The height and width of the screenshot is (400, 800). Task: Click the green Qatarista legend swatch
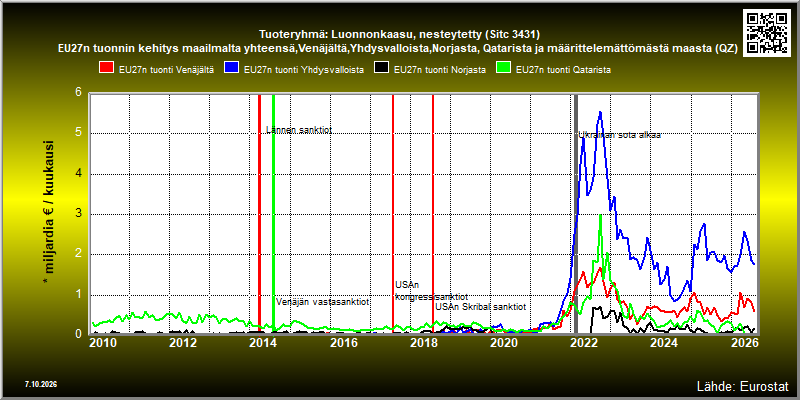pos(504,70)
